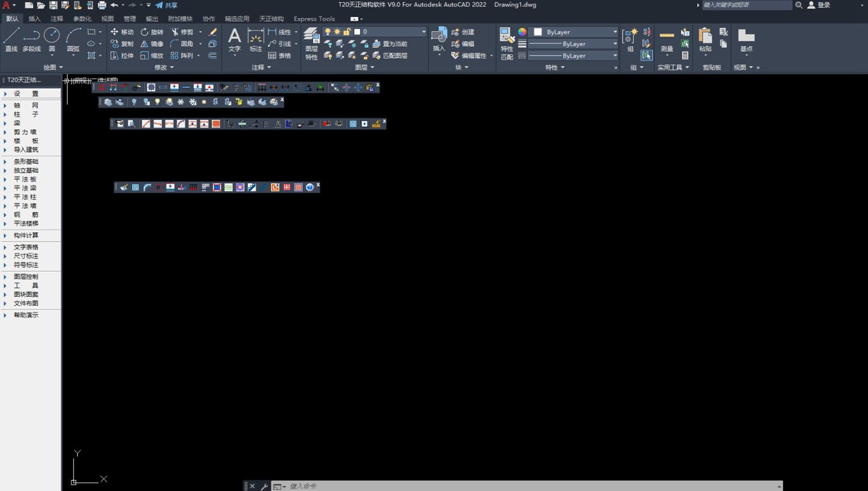Click the 镜像 (Mirror) tool
The height and width of the screenshot is (491, 868).
pos(152,43)
